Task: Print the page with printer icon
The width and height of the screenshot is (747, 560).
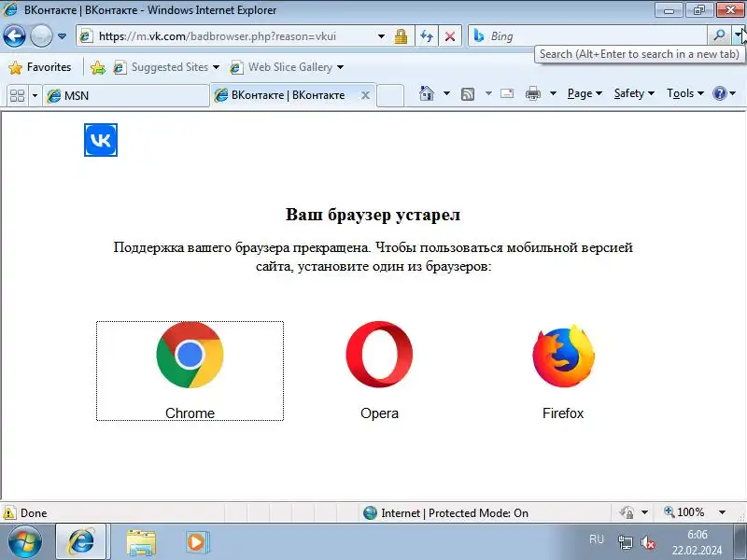Action: point(532,93)
